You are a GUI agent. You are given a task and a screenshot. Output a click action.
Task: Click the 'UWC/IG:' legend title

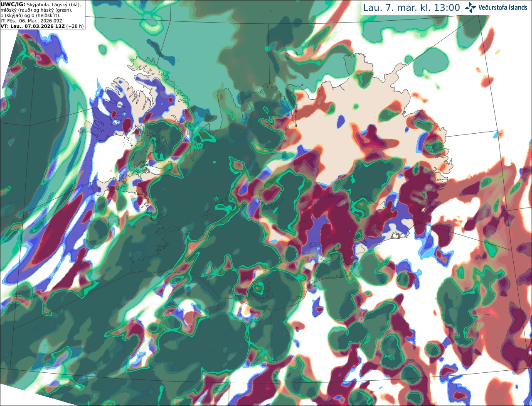pyautogui.click(x=12, y=5)
